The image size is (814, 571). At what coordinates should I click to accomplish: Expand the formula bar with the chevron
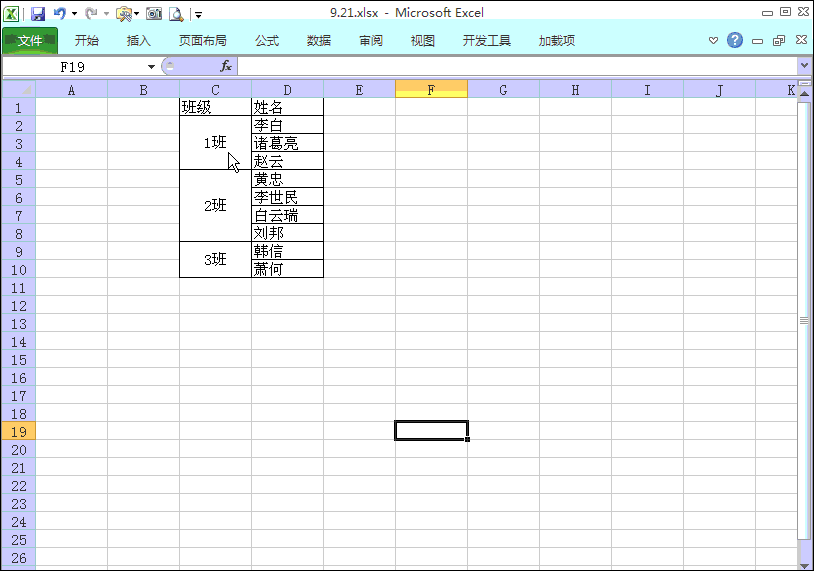coord(804,66)
